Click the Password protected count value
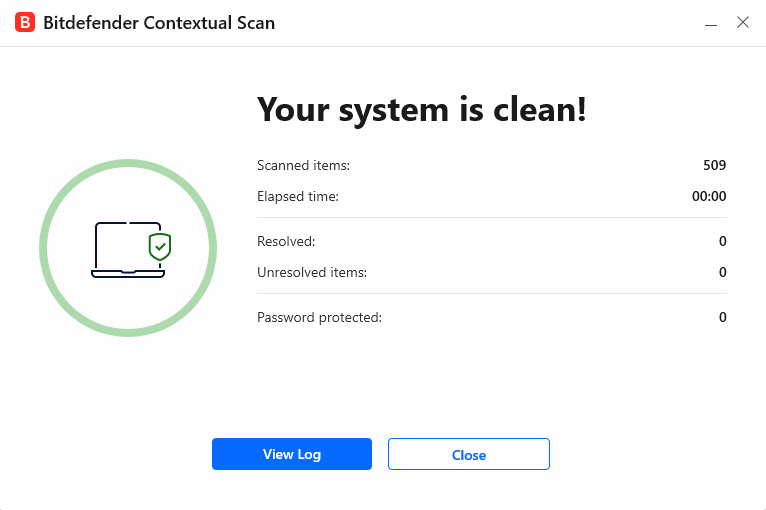 (722, 318)
